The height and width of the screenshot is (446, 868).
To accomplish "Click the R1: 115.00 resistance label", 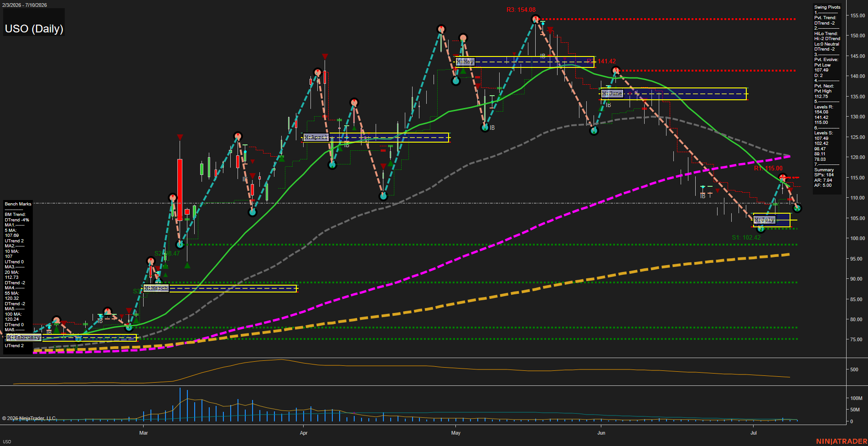I will click(x=768, y=169).
